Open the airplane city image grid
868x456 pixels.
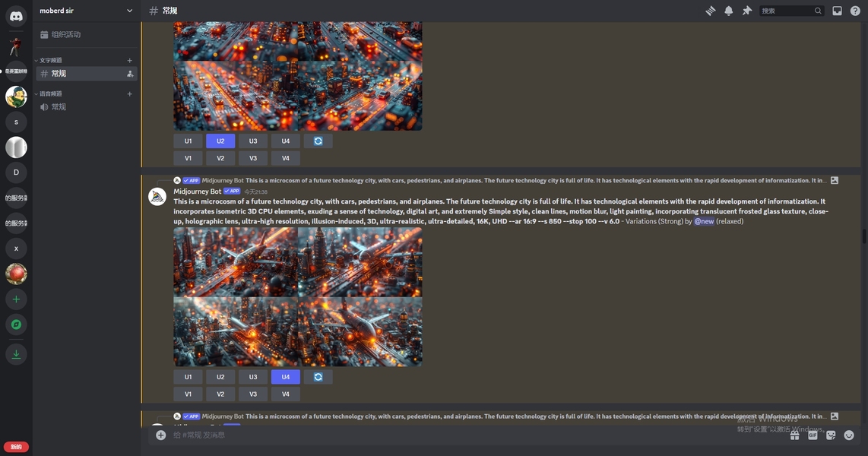click(298, 296)
